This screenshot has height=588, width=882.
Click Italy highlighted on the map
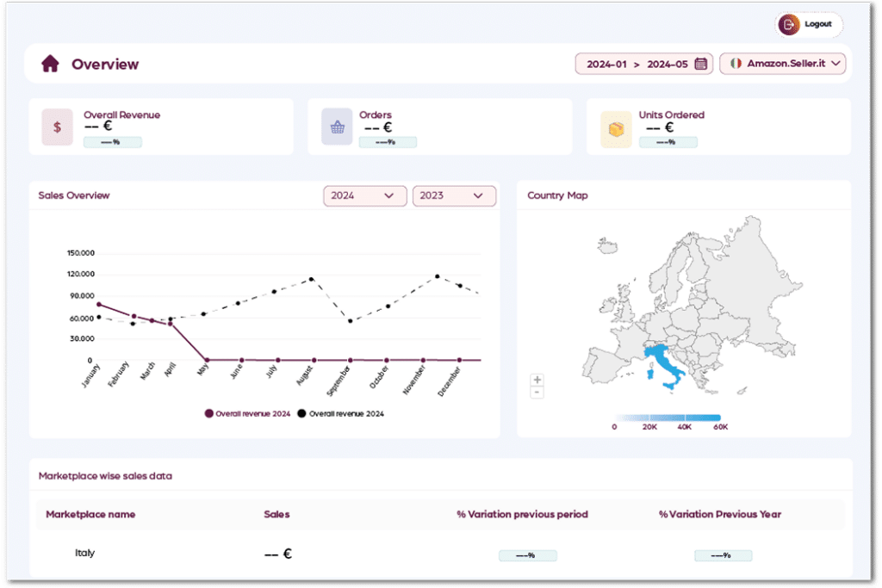point(668,368)
